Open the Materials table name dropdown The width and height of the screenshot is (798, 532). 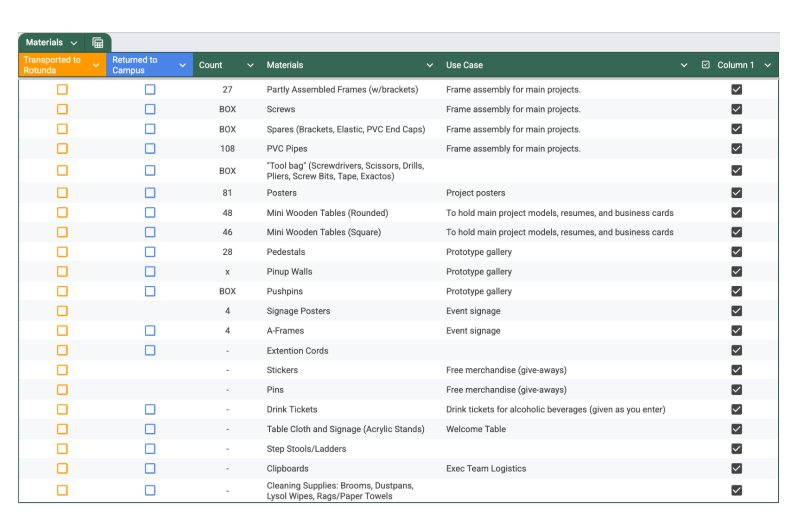click(x=74, y=43)
